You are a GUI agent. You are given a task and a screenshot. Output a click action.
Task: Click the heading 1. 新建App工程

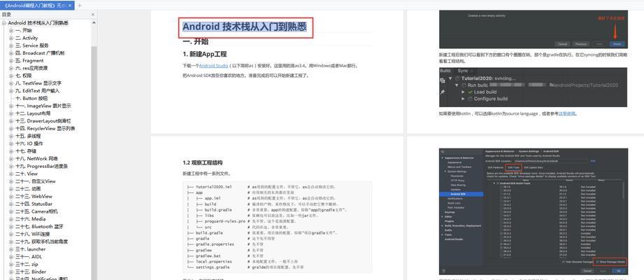pos(205,55)
